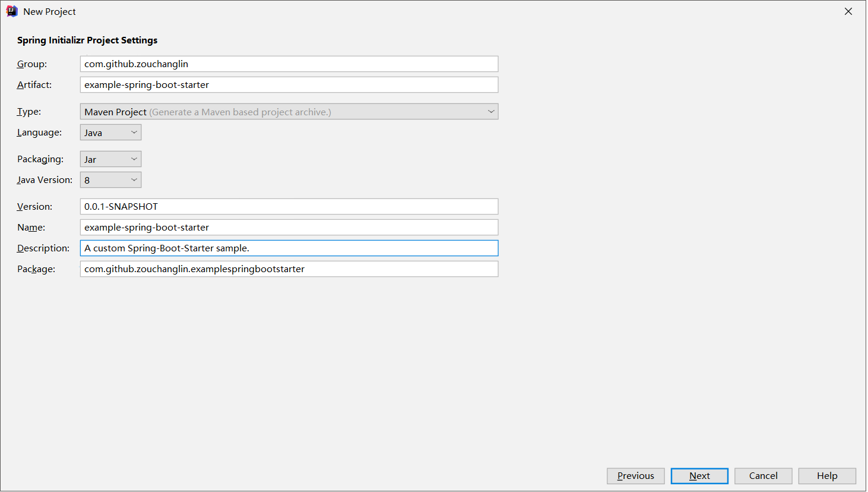The width and height of the screenshot is (868, 492).
Task: Click the Packaging chevron arrow
Action: click(x=134, y=159)
